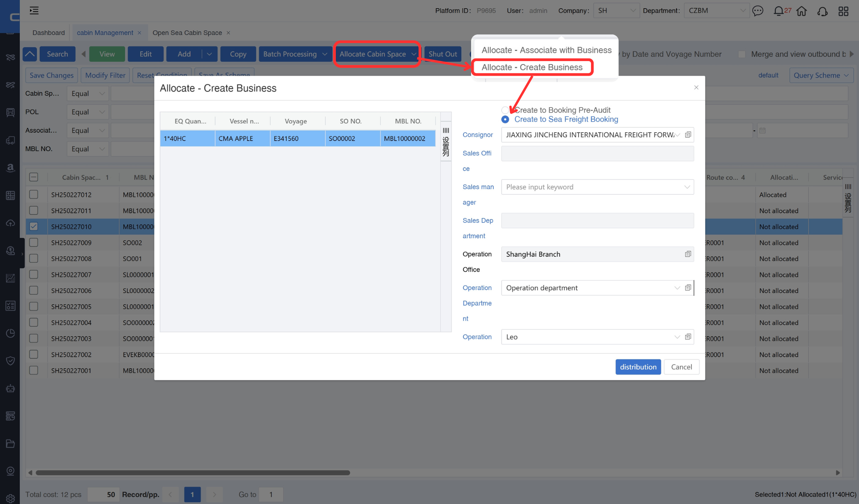Open the Company SH dropdown
The height and width of the screenshot is (504, 859).
(x=617, y=10)
